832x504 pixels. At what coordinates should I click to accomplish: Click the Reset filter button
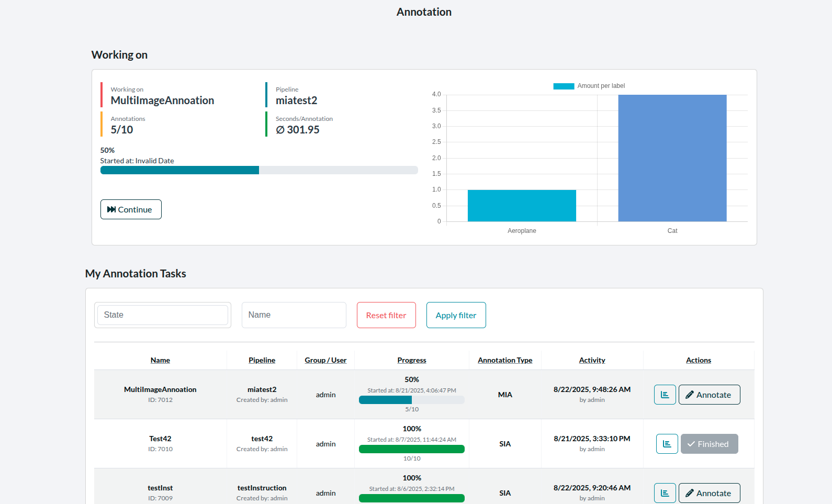(x=386, y=315)
